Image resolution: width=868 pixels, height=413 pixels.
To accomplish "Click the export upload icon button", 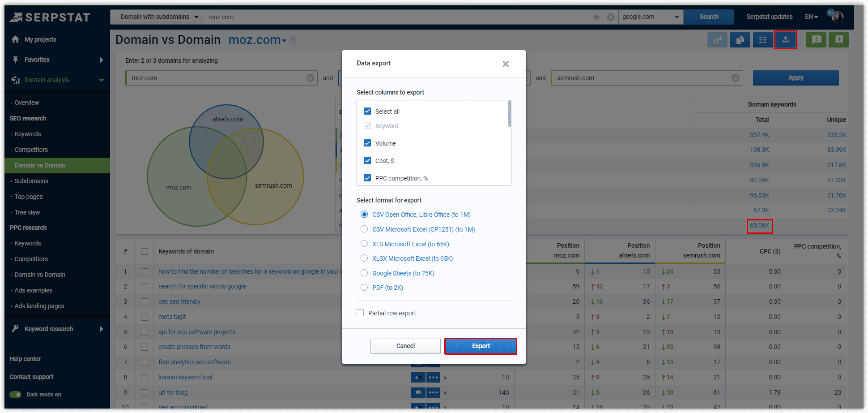I will (x=785, y=40).
